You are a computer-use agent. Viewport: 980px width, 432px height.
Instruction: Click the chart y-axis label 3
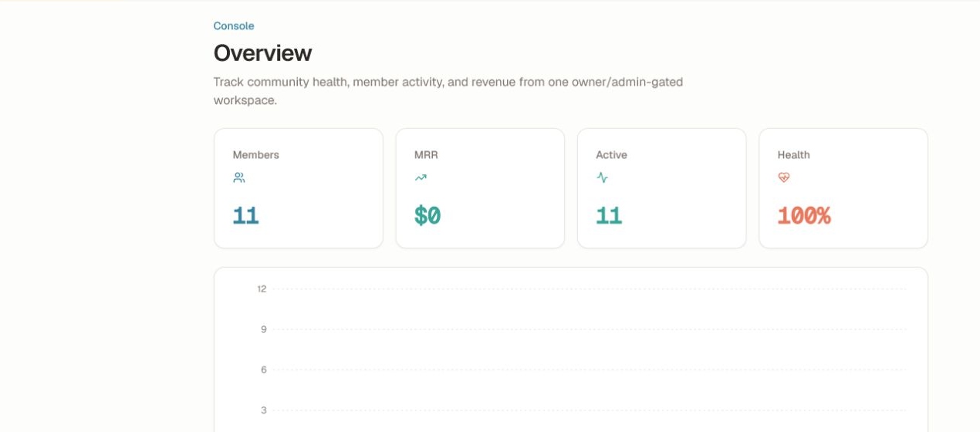(264, 410)
